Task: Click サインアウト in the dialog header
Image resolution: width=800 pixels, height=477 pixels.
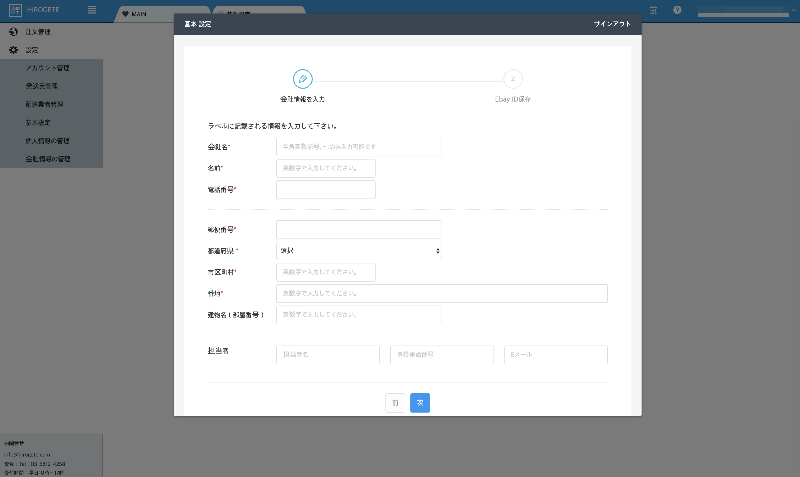Action: pos(612,24)
